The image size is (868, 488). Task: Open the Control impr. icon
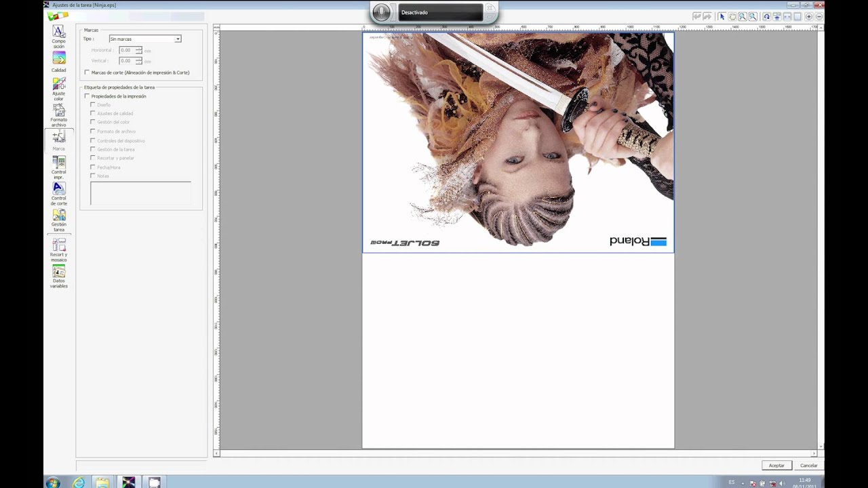tap(59, 162)
